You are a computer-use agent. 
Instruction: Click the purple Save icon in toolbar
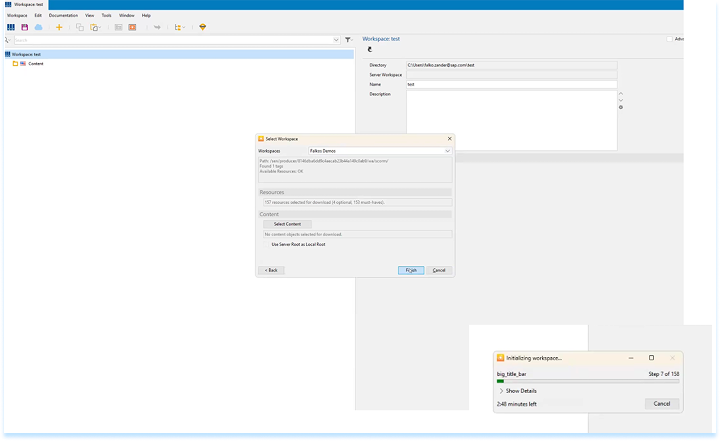pyautogui.click(x=25, y=27)
